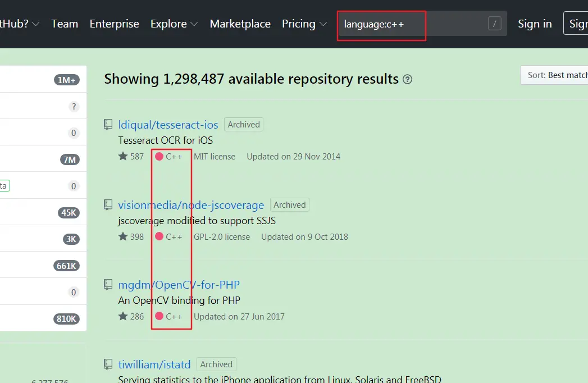
Task: Click the GPL-2.0 license text
Action: (222, 236)
